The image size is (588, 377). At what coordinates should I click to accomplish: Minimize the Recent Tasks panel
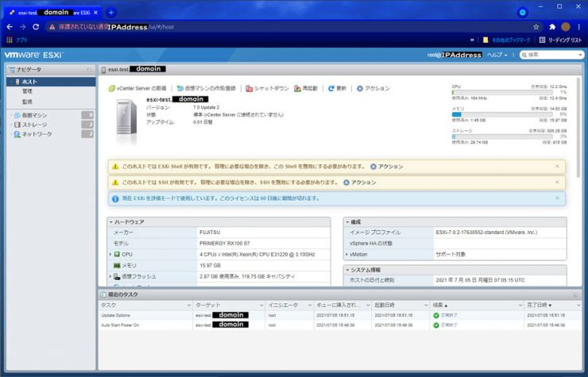[576, 295]
